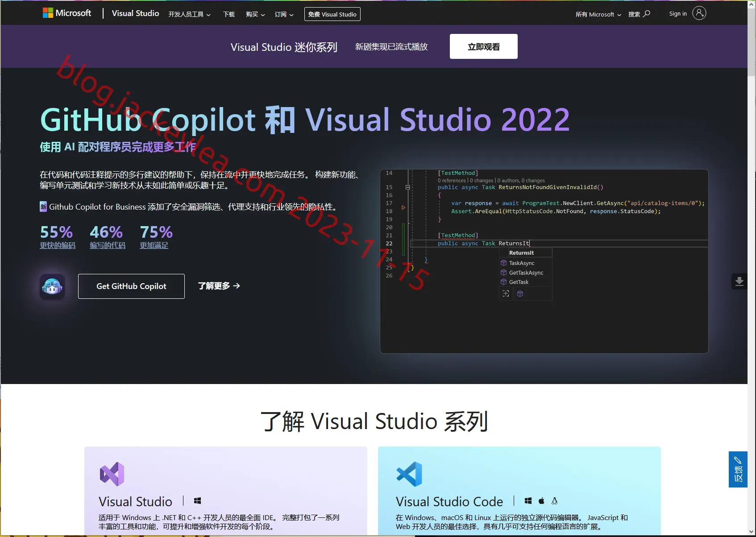Click the code screenshot thumbnail
The height and width of the screenshot is (537, 756).
click(x=544, y=261)
